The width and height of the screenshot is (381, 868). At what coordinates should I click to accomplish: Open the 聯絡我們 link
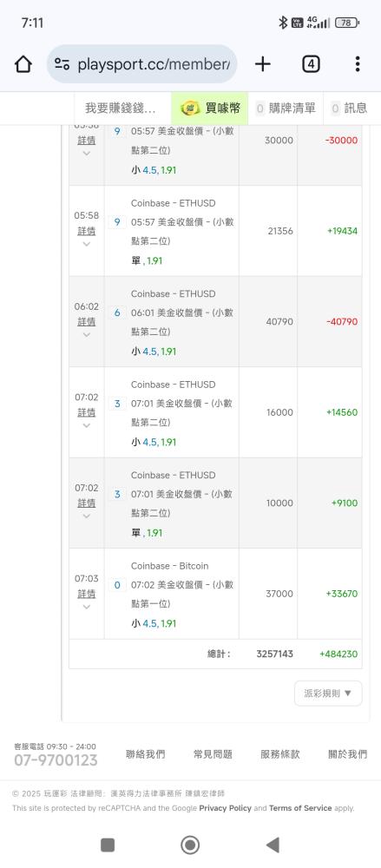(x=145, y=754)
